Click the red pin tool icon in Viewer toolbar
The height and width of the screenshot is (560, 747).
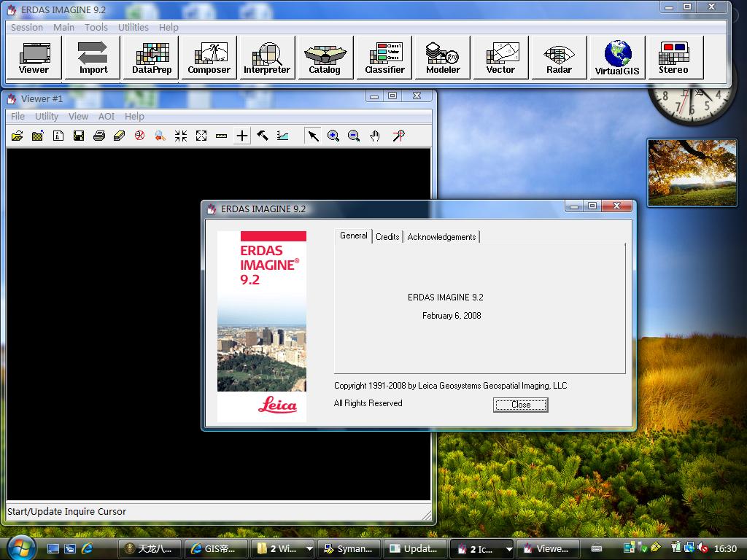398,136
